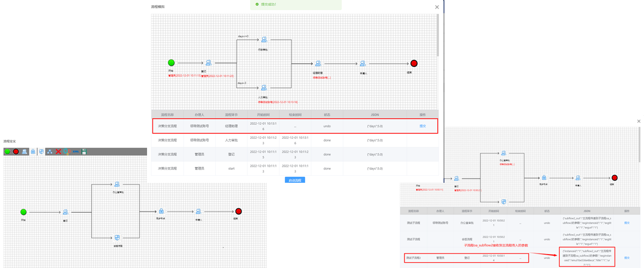This screenshot has height=268, width=644.
Task: Click the JSON column header in simulation table
Action: [x=374, y=114]
